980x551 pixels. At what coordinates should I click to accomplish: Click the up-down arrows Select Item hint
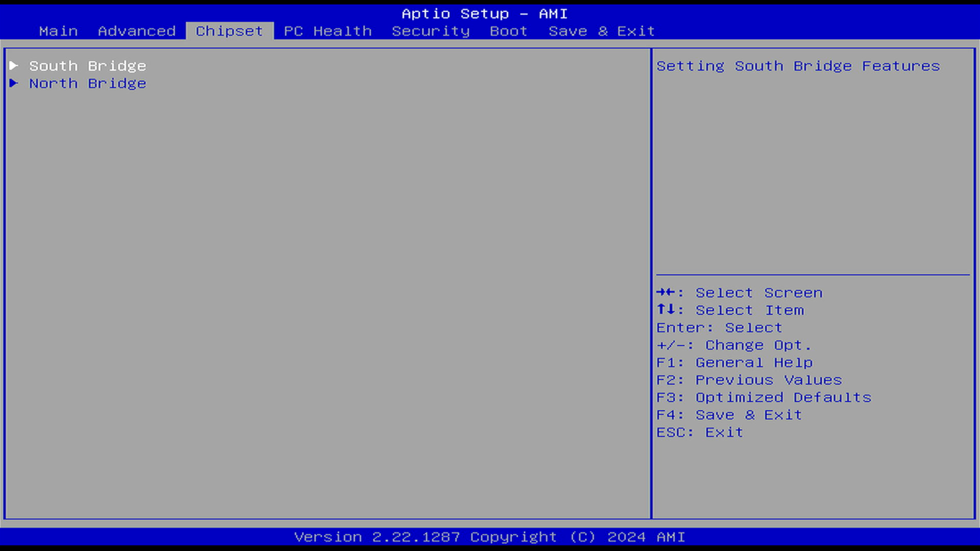(730, 310)
